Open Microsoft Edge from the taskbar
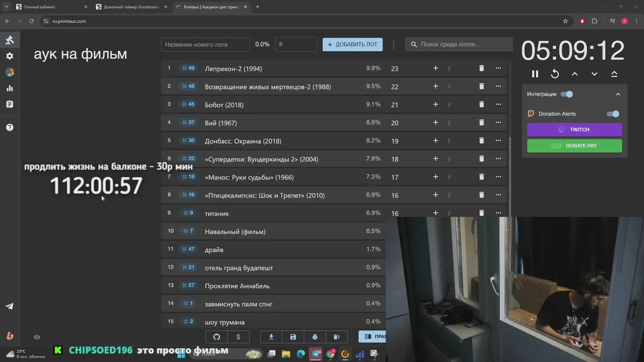Viewport: 644px width, 362px height. 300,354
